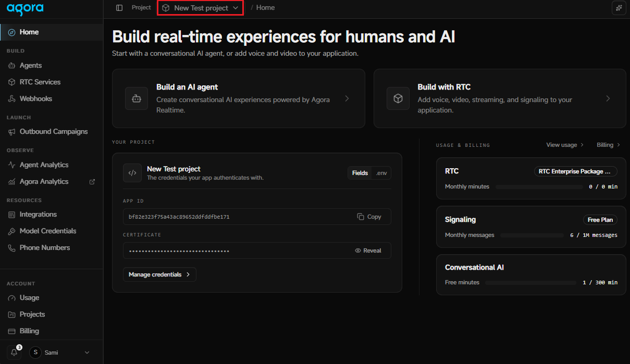630x364 pixels.
Task: Open View usage link
Action: pos(565,145)
